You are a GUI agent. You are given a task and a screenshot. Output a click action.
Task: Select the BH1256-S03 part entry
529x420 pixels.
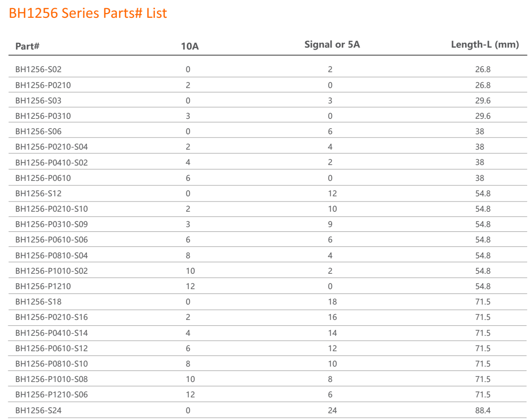tap(39, 101)
